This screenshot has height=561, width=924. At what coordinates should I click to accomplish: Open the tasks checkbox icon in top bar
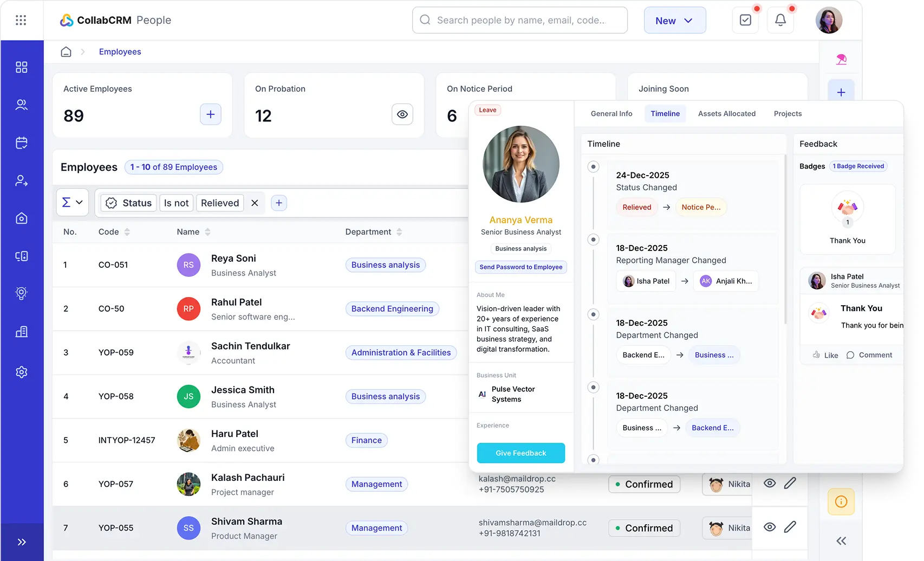coord(745,20)
